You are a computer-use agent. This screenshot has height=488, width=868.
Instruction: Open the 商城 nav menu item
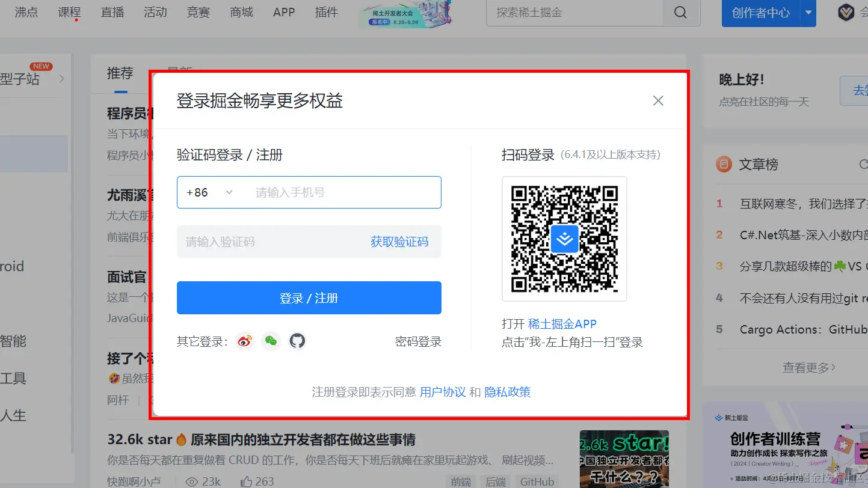(241, 12)
